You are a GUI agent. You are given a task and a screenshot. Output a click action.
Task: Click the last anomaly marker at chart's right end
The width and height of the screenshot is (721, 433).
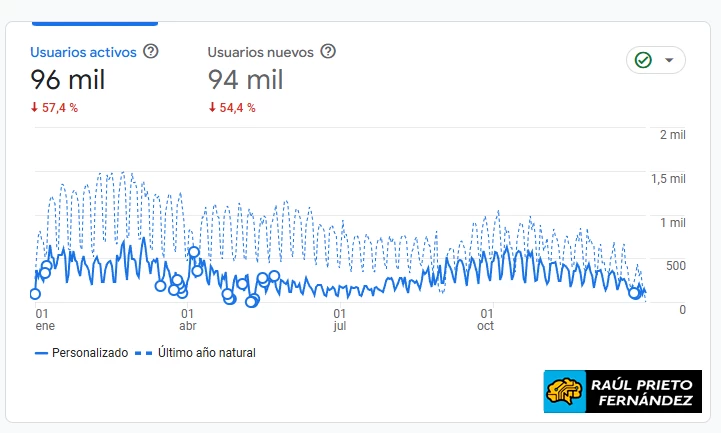tap(634, 292)
